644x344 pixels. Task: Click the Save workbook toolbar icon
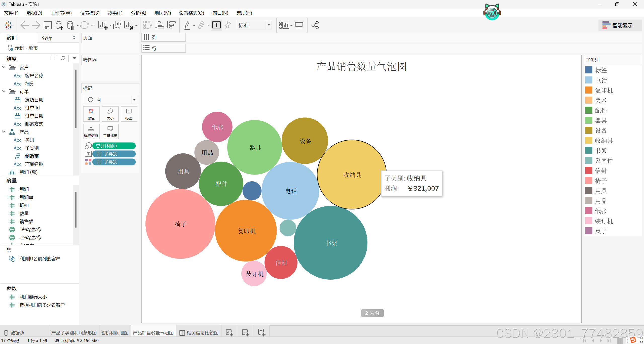click(x=48, y=25)
